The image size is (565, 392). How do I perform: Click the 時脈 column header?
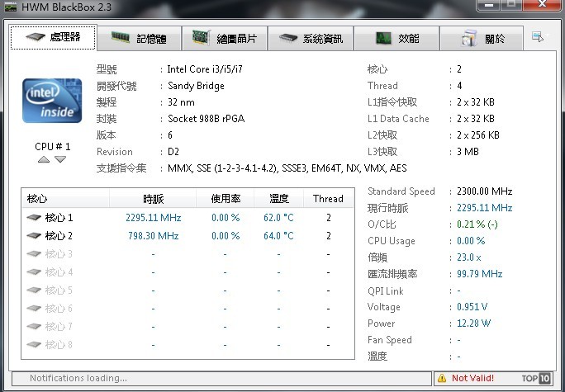(x=153, y=199)
